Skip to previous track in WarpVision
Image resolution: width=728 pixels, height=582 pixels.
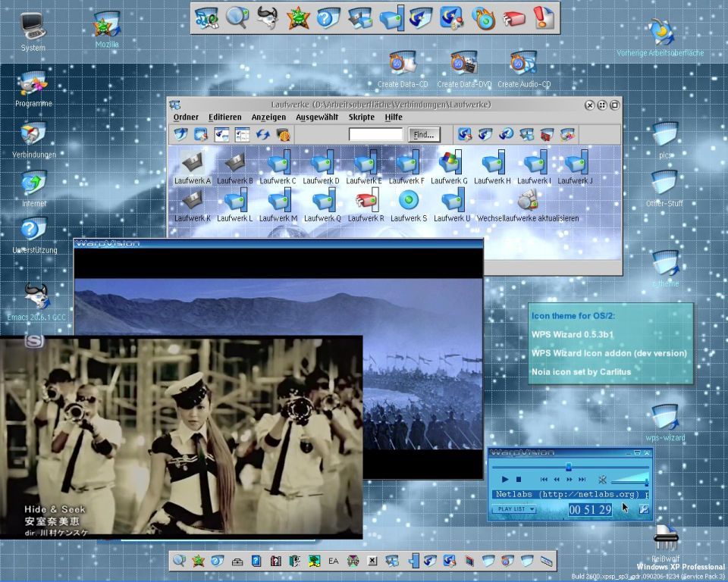pyautogui.click(x=544, y=480)
